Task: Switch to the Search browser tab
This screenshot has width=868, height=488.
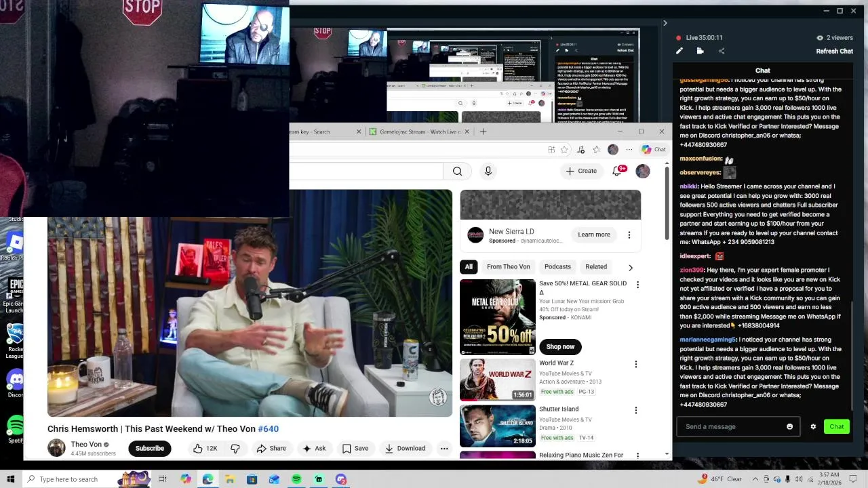Action: pyautogui.click(x=325, y=131)
